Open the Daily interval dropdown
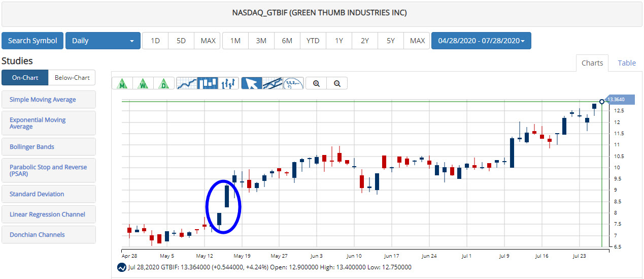Screen dimensions: 644x279 pyautogui.click(x=103, y=41)
